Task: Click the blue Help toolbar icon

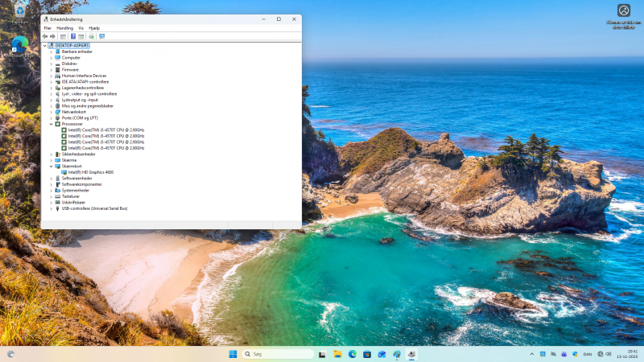Action: point(72,36)
